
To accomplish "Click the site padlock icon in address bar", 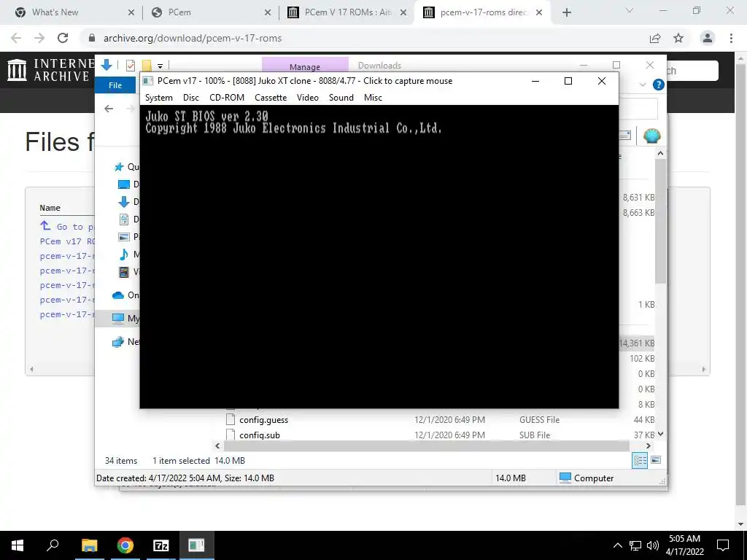I will coord(92,38).
